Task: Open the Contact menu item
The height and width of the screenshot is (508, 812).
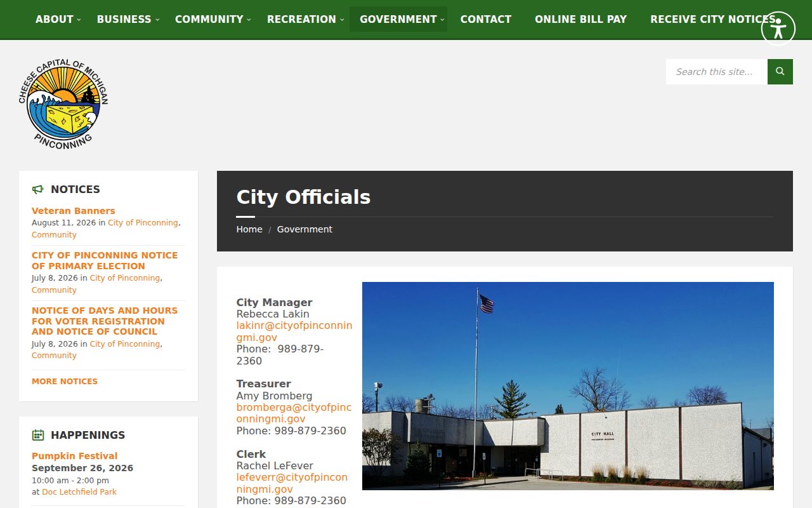Action: [x=486, y=19]
